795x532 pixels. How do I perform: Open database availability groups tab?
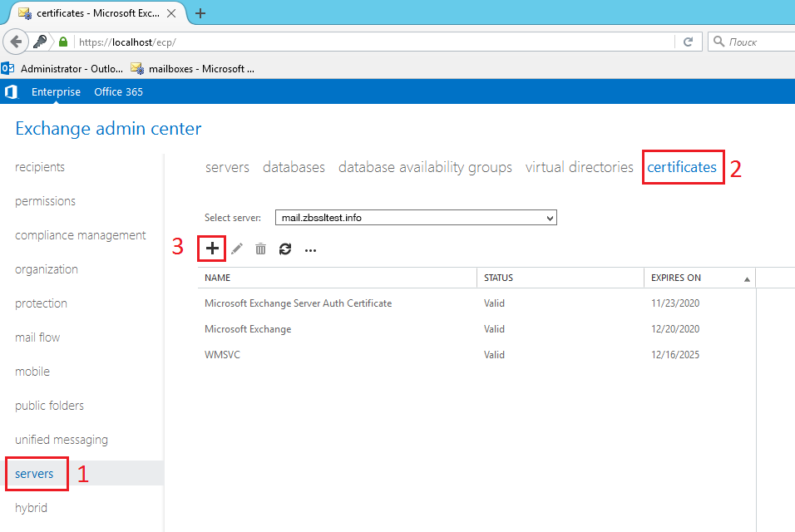(x=425, y=167)
